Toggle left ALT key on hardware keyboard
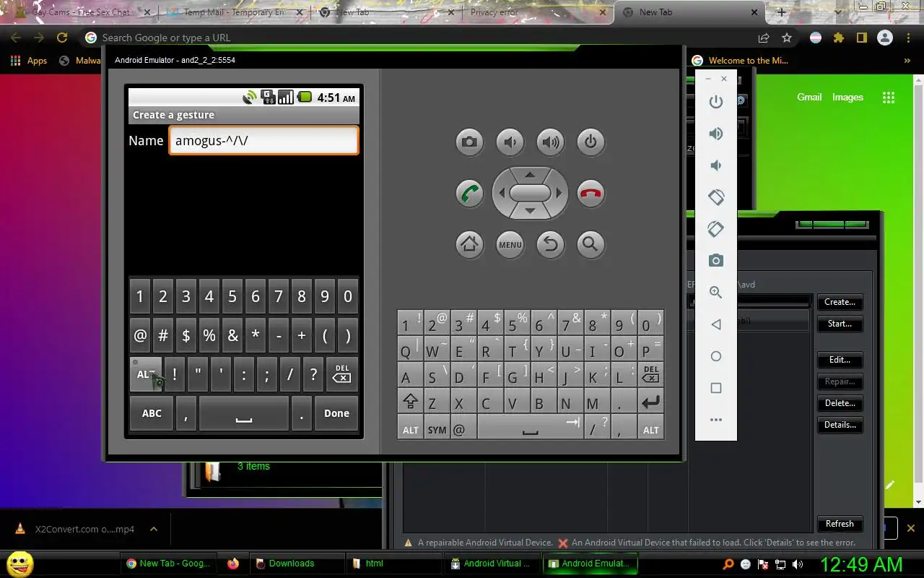924x578 pixels. (410, 428)
